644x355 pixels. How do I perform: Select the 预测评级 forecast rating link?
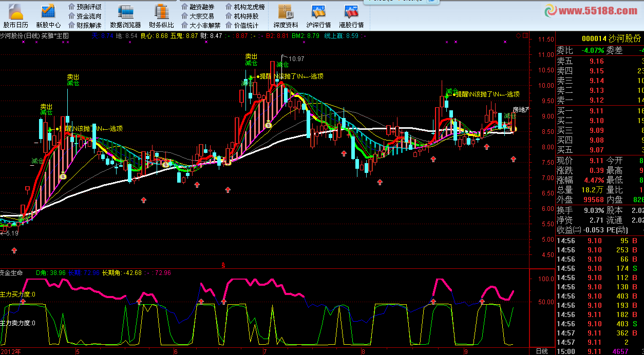(85, 7)
